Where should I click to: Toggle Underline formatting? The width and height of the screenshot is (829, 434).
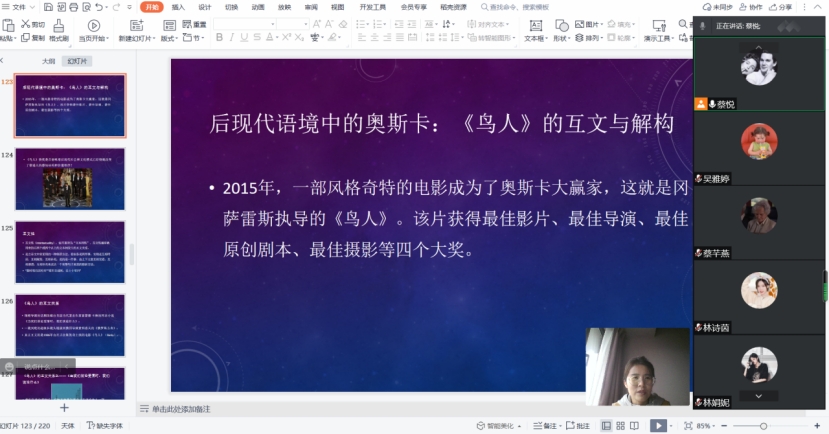pyautogui.click(x=244, y=38)
